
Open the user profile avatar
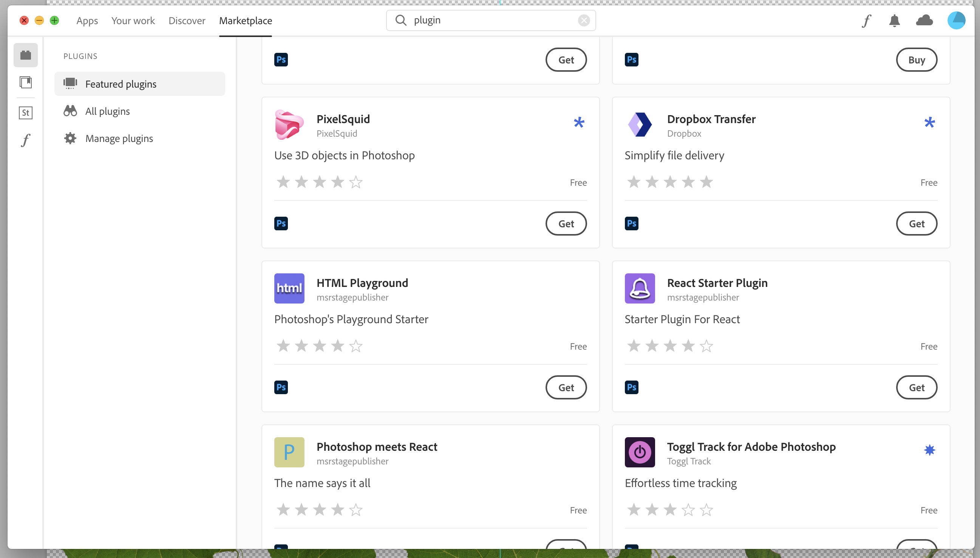[x=956, y=20]
